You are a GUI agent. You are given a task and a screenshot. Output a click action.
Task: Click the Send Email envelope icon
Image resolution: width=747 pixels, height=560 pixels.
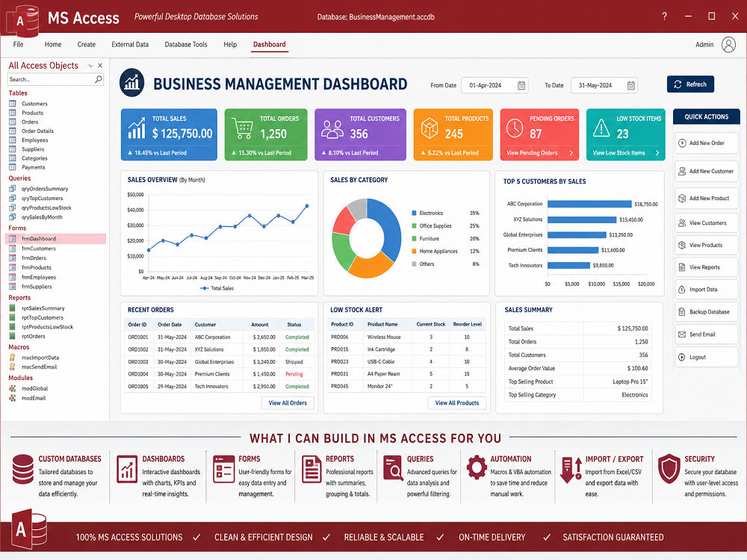[682, 335]
